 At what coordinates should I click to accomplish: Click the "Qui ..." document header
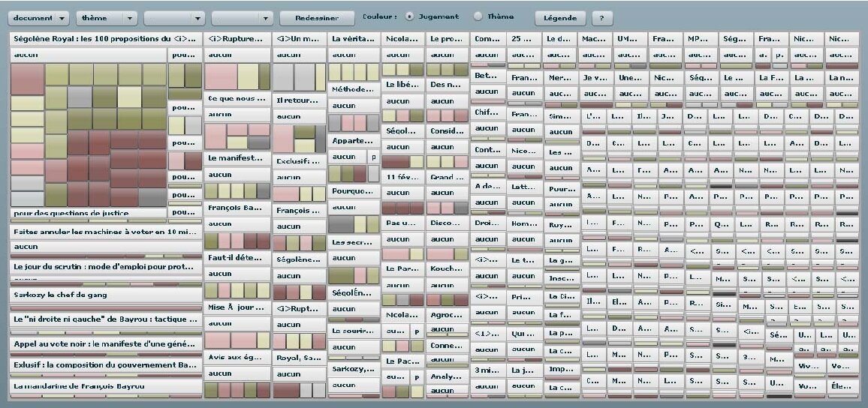524,334
